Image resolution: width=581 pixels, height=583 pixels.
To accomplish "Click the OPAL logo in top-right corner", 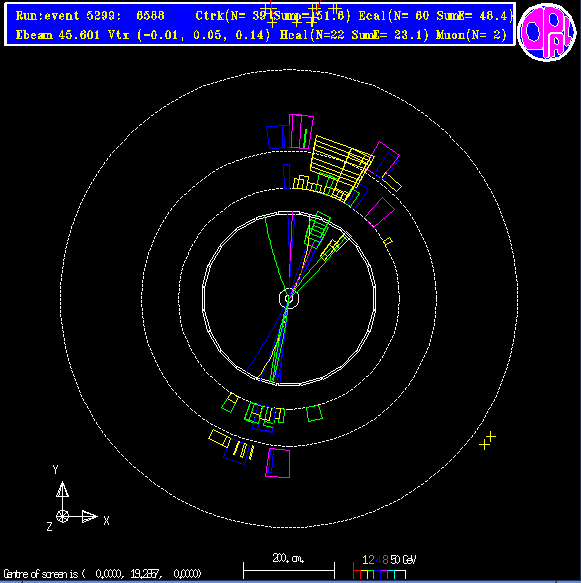I will [x=546, y=32].
